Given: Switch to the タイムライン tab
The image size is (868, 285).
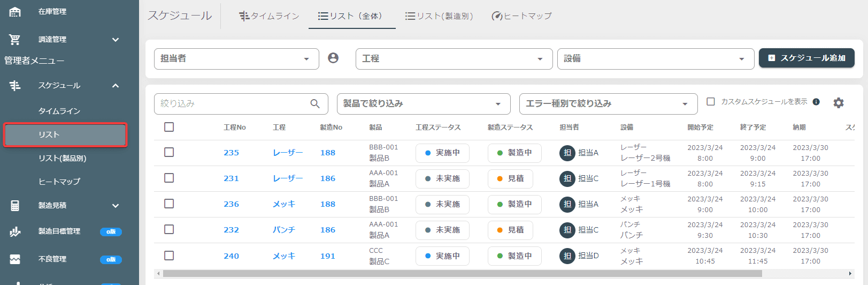Looking at the screenshot, I should click(x=269, y=16).
